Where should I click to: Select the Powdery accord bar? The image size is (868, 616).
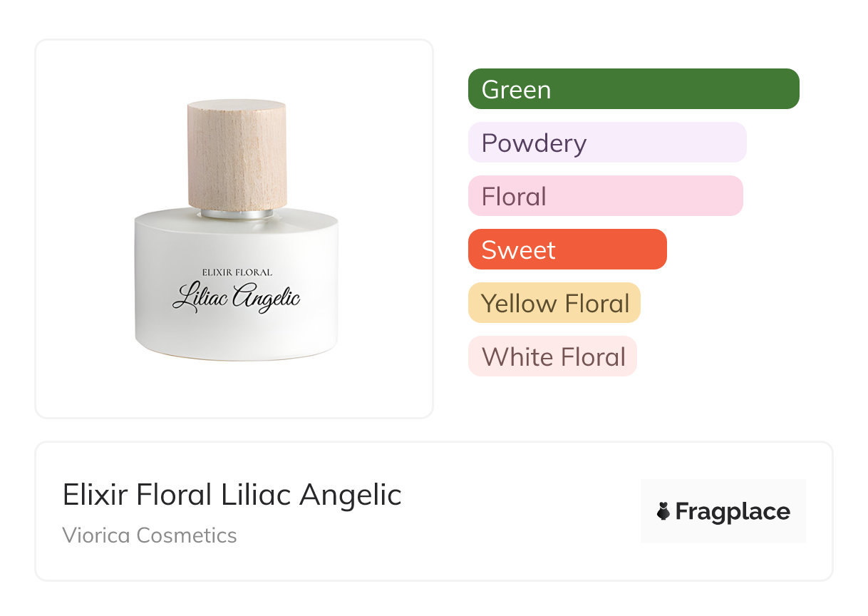pos(607,143)
